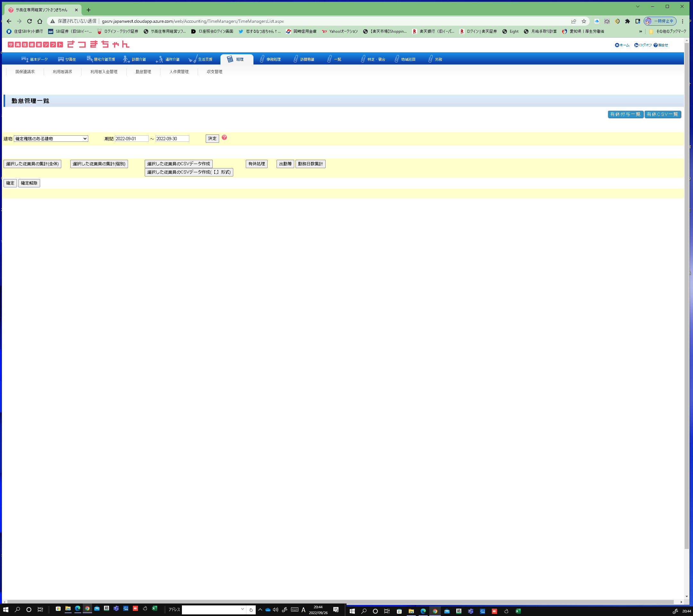Click the ログオフ icon at top right
Viewport: 693px width, 616px height.
click(x=636, y=45)
